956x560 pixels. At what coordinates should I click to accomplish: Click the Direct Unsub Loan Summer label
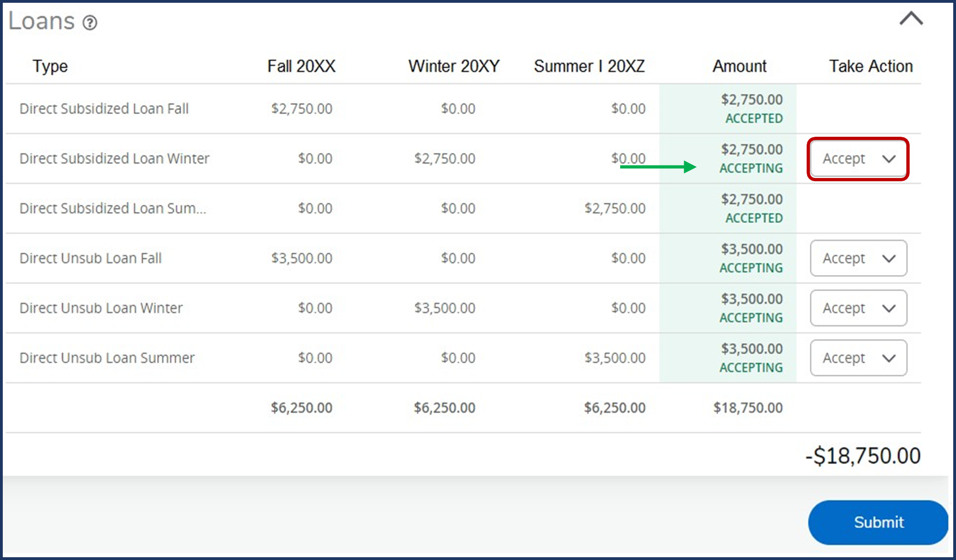click(x=107, y=358)
